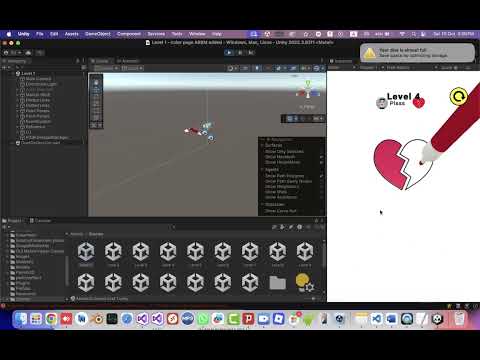Click the disk almost full notification
480x360 pixels.
[417, 53]
